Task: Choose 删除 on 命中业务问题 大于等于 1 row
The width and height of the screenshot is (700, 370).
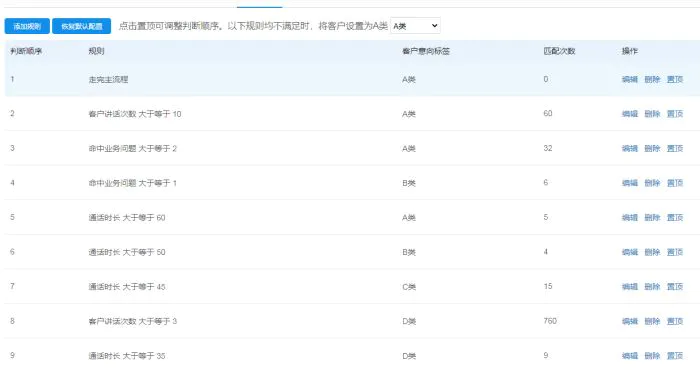Action: [652, 183]
